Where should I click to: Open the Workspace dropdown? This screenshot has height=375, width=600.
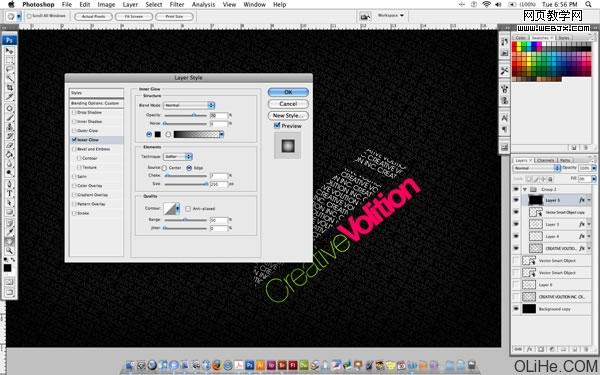391,15
